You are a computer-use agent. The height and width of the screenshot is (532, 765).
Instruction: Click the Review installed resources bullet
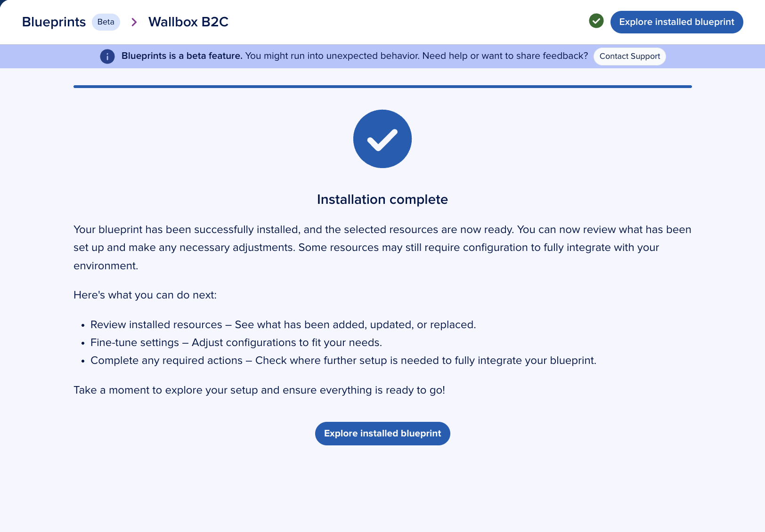[283, 325]
